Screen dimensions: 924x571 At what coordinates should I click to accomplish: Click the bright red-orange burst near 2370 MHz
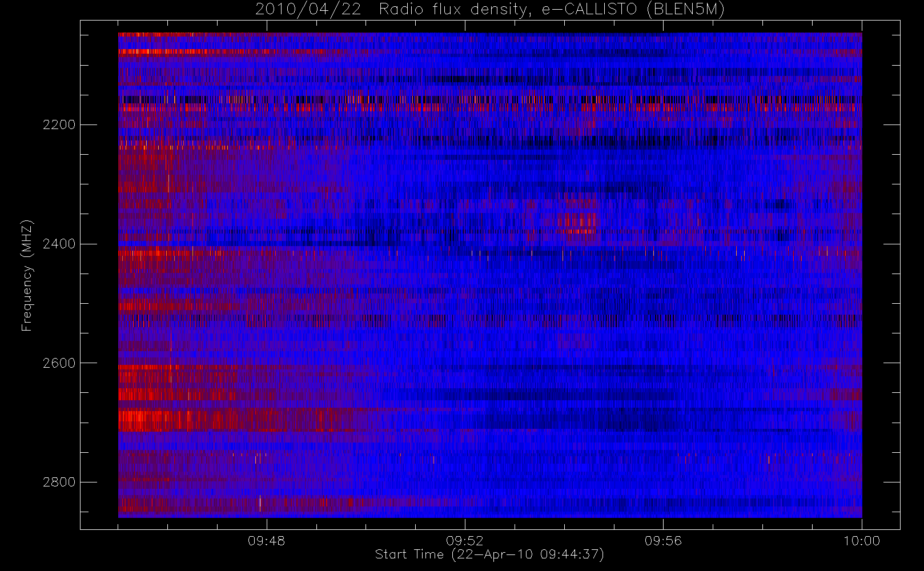[x=578, y=223]
